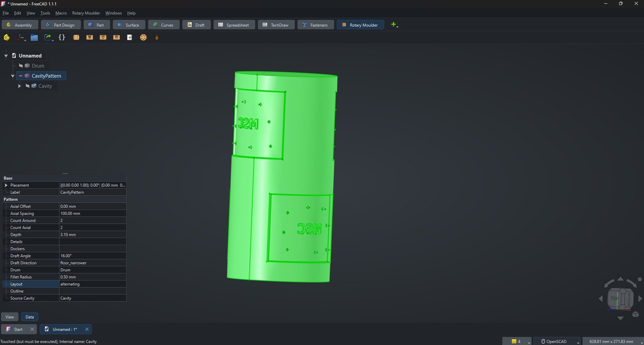644x345 pixels.
Task: Open the add workbench plus dropdown
Action: 394,25
